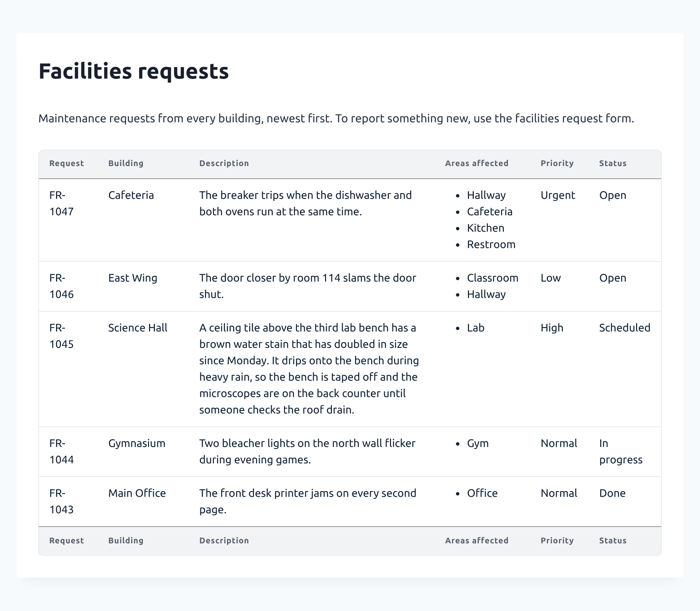The image size is (700, 611).
Task: Click the Done status value
Action: click(x=612, y=493)
